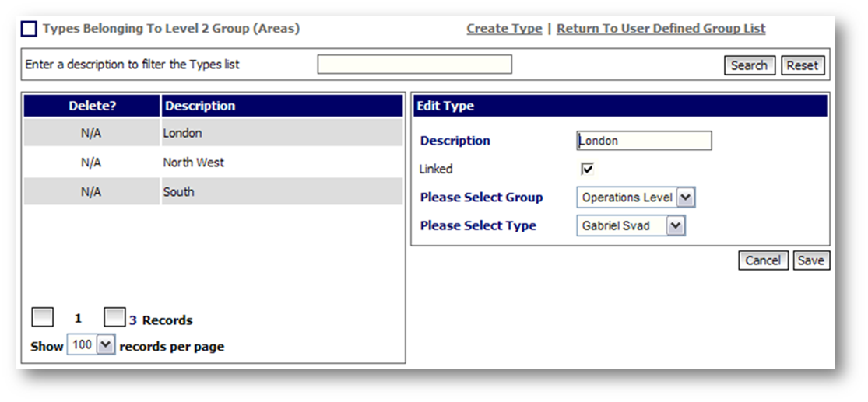Click the next page box beside 3 Records
Screen dimensions: 868x402
(x=114, y=317)
